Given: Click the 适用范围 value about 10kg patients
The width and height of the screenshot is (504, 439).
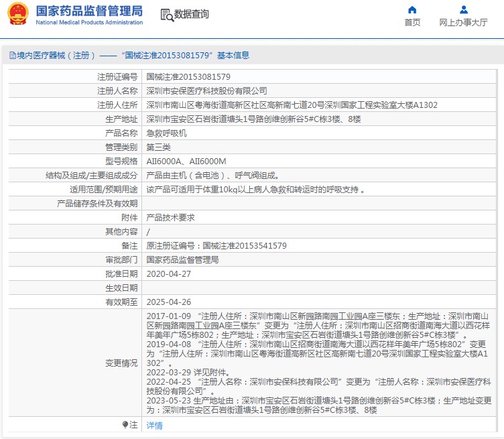Looking at the screenshot, I should coord(255,190).
